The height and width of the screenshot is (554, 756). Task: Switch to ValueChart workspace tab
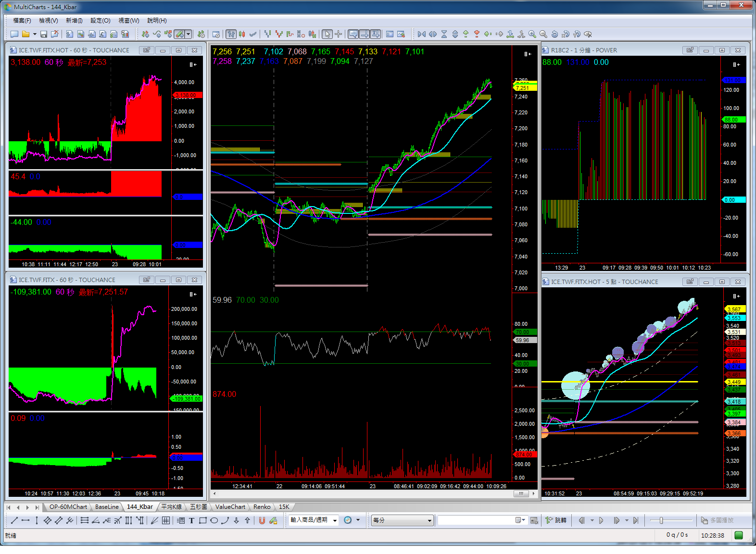[x=230, y=507]
